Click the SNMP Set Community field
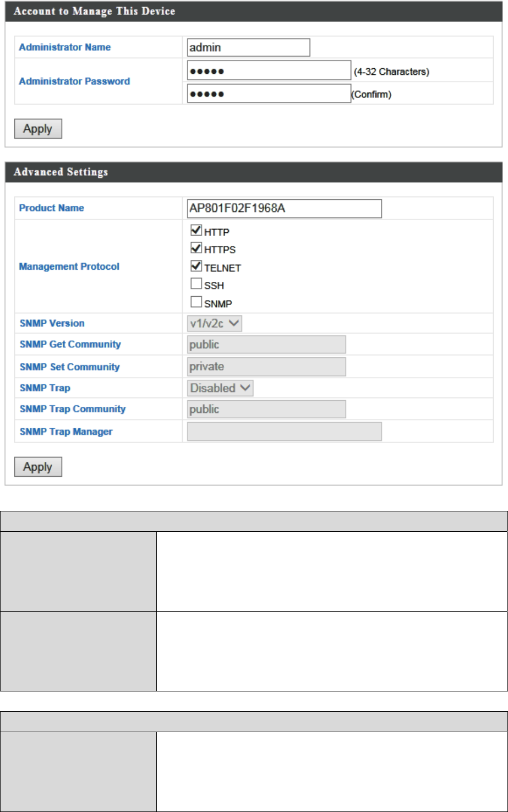The image size is (508, 812). tap(266, 367)
